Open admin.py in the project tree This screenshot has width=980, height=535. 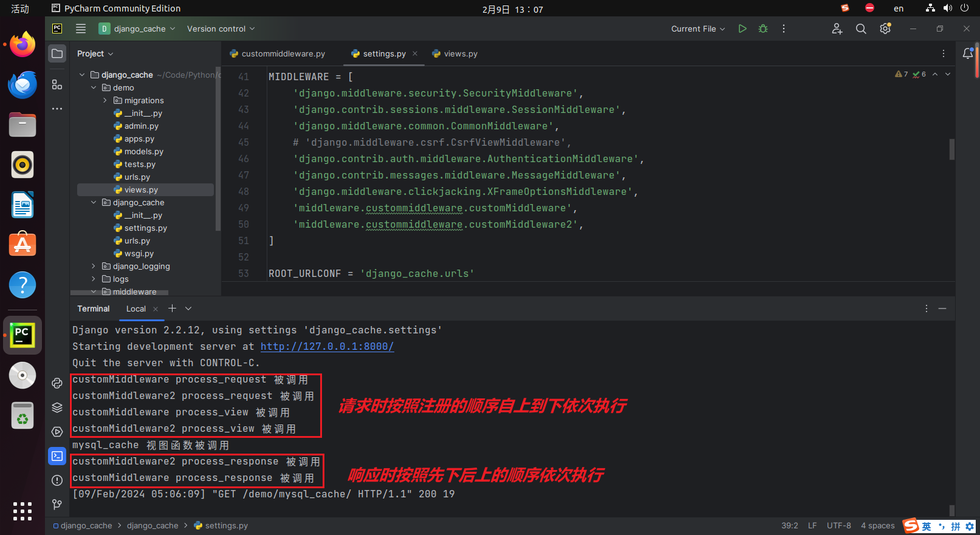142,126
